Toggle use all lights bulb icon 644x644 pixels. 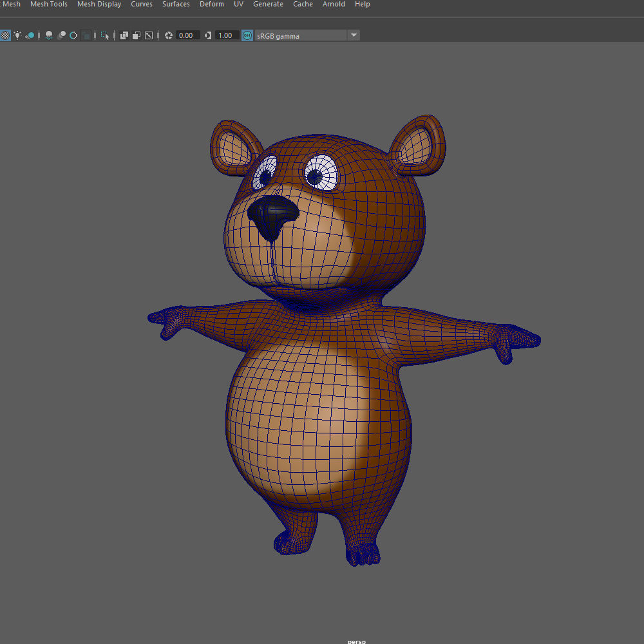17,35
